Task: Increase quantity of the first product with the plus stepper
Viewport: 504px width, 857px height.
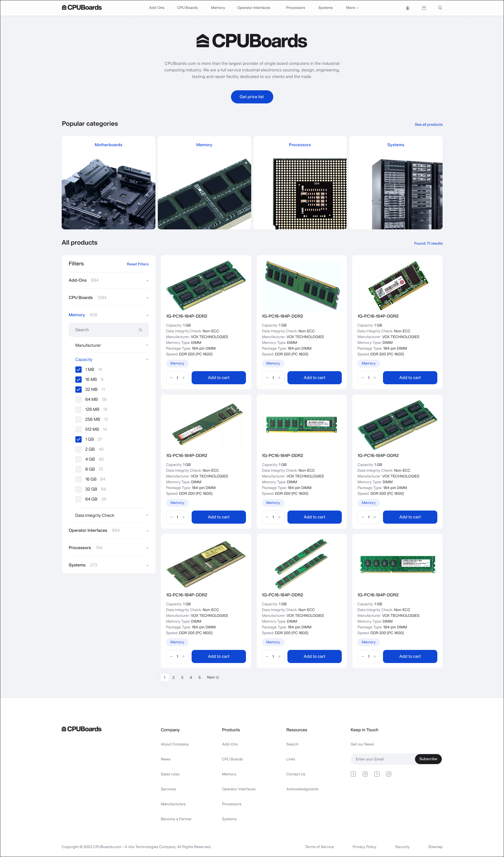Action: click(x=183, y=377)
